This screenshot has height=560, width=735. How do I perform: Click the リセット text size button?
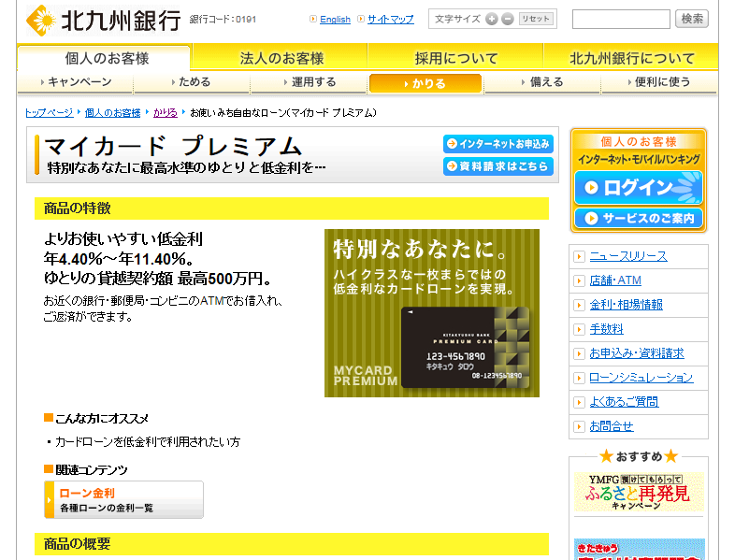pyautogui.click(x=536, y=19)
